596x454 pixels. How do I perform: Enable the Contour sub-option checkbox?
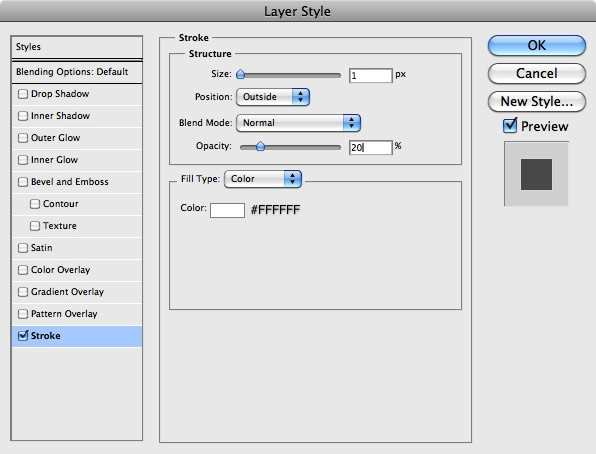click(x=35, y=204)
